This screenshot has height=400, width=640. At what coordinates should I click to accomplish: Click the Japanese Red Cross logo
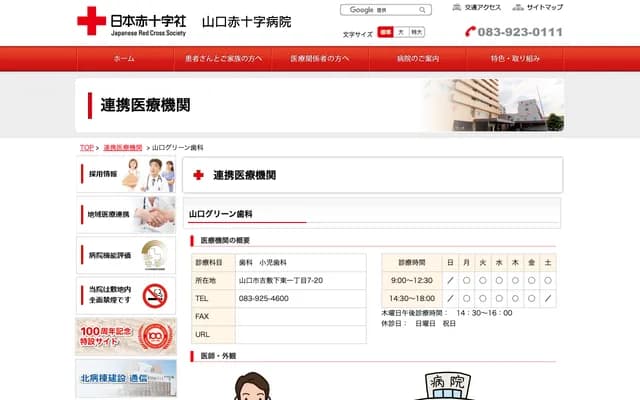point(92,21)
